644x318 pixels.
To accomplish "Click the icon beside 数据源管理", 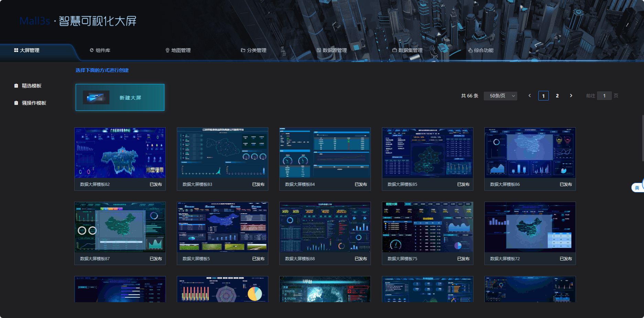I will 319,50.
